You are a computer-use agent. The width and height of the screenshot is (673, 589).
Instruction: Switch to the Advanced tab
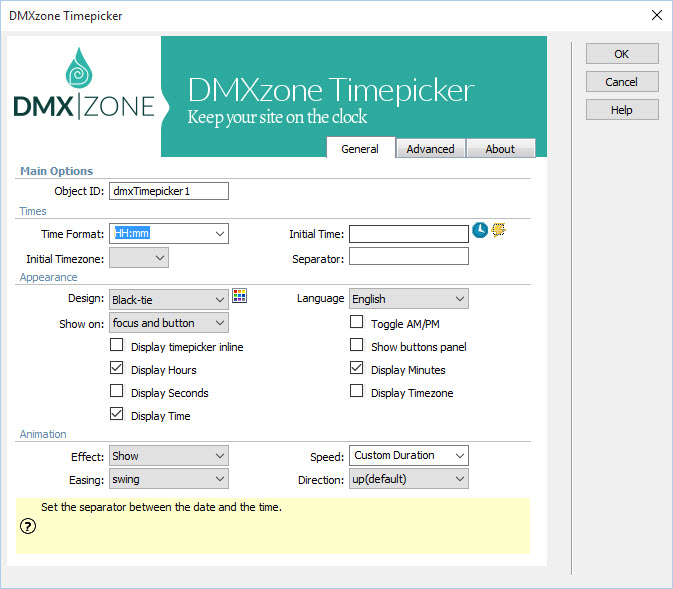pos(430,149)
